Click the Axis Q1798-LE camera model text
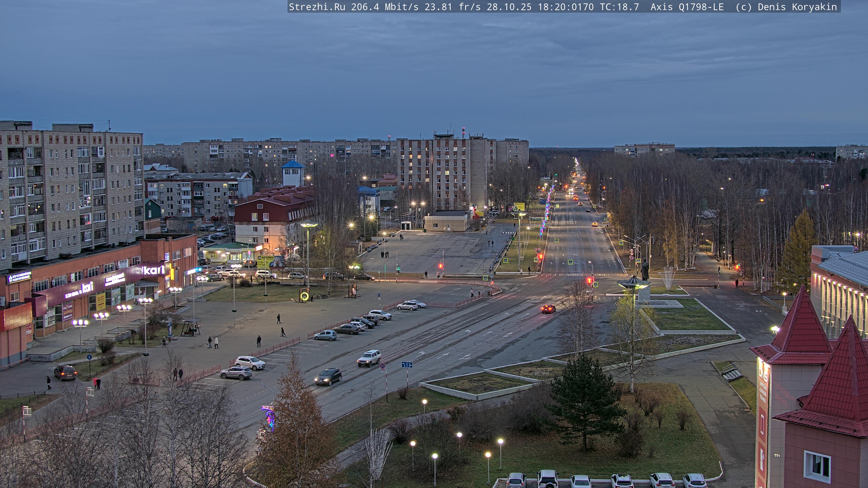 click(687, 7)
